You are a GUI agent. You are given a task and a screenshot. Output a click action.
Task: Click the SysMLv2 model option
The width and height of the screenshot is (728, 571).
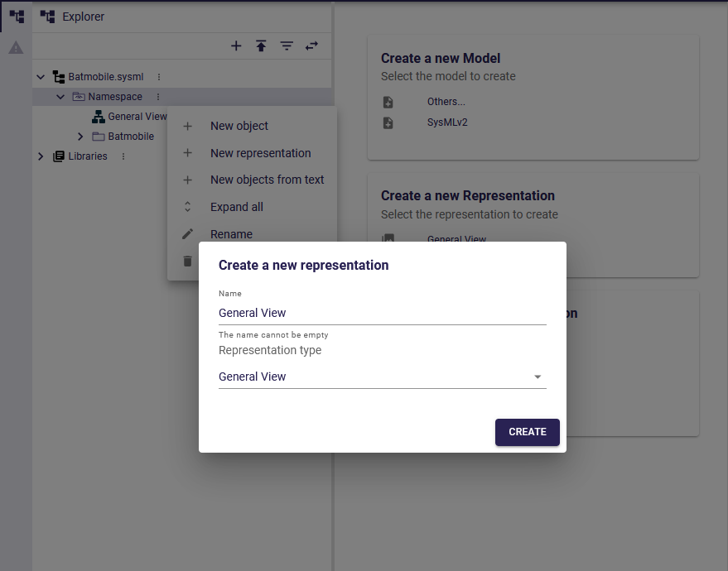[442, 122]
